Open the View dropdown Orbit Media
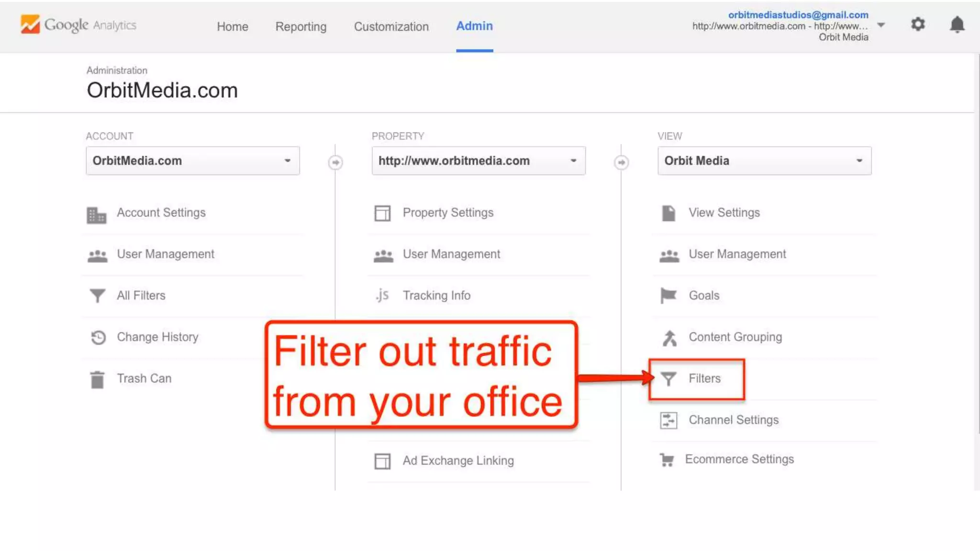 click(764, 161)
